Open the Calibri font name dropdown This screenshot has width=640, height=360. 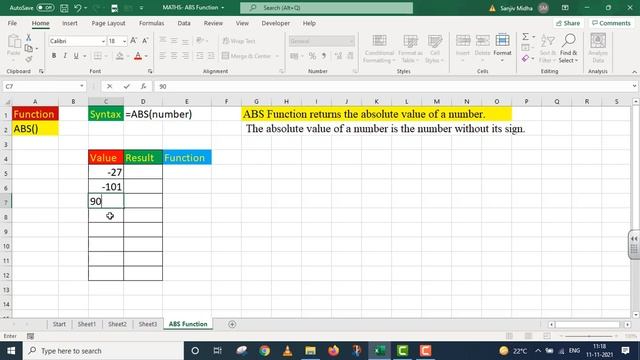click(103, 41)
